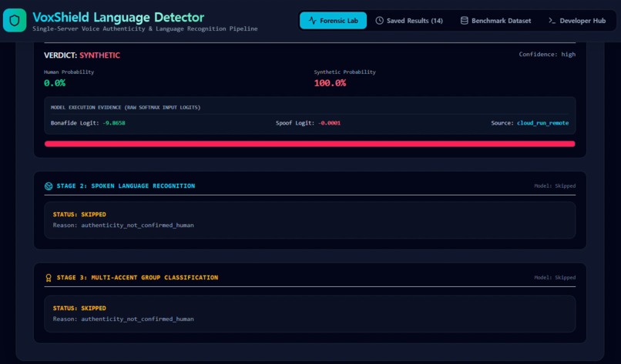This screenshot has width=621, height=364.
Task: Click Stage 2 reason authenticity_not_confirmed_human
Action: [x=137, y=225]
